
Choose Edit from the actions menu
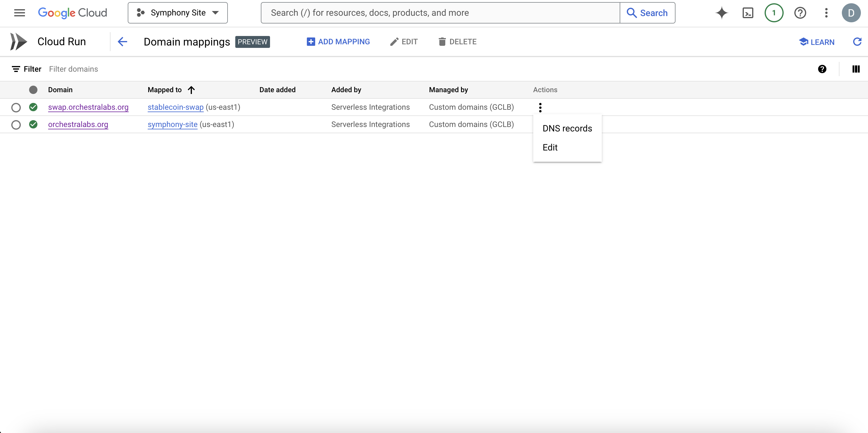click(550, 148)
